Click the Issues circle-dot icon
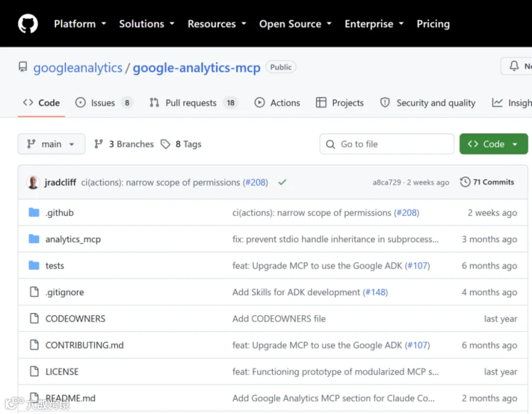 click(x=80, y=102)
